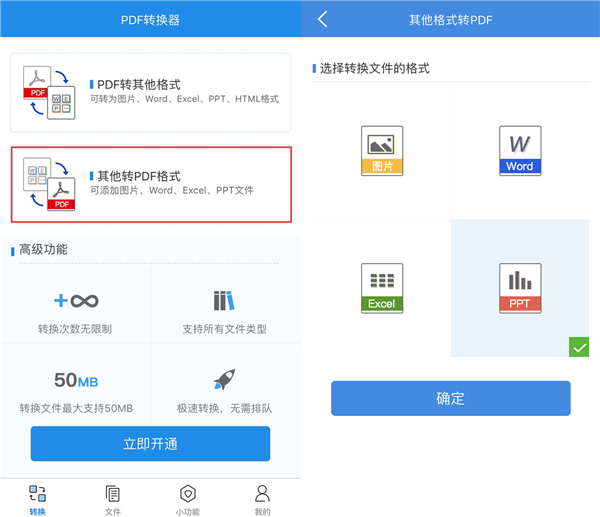600x517 pixels.
Task: Tap the 50MB max file size graphic
Action: click(x=76, y=380)
